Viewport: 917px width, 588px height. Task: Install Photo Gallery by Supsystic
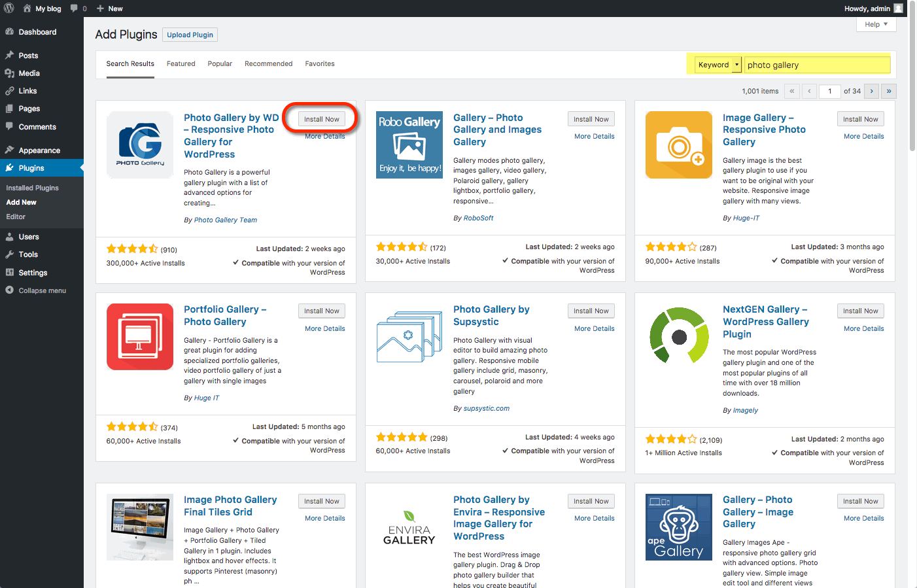(591, 311)
